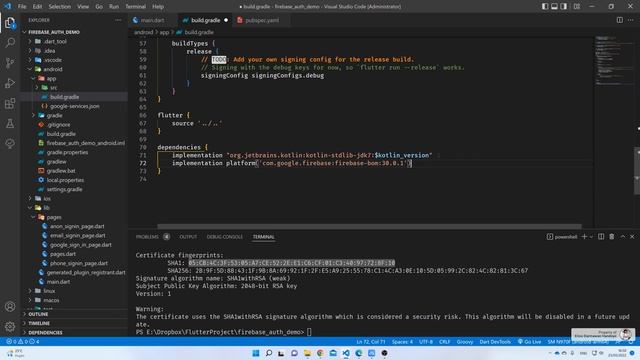Close the terminal panel

click(632, 237)
